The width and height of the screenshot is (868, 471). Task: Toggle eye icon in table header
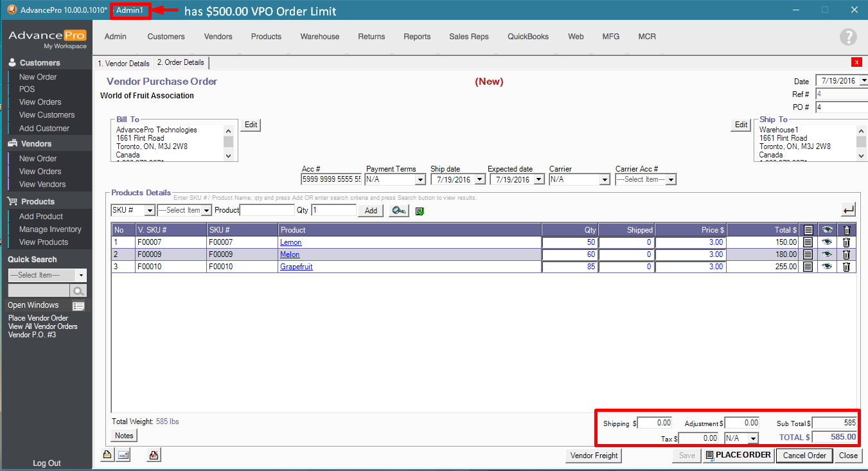pyautogui.click(x=827, y=229)
